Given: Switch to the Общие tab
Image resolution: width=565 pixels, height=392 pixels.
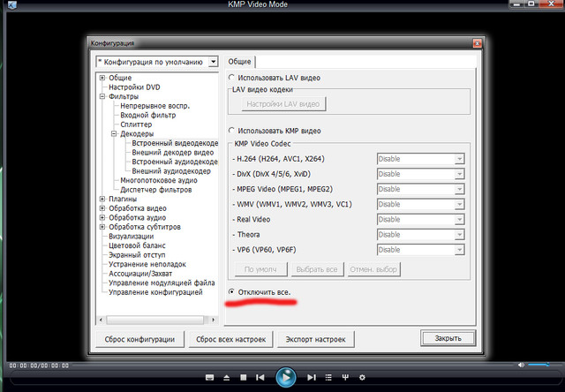Looking at the screenshot, I should (x=239, y=62).
